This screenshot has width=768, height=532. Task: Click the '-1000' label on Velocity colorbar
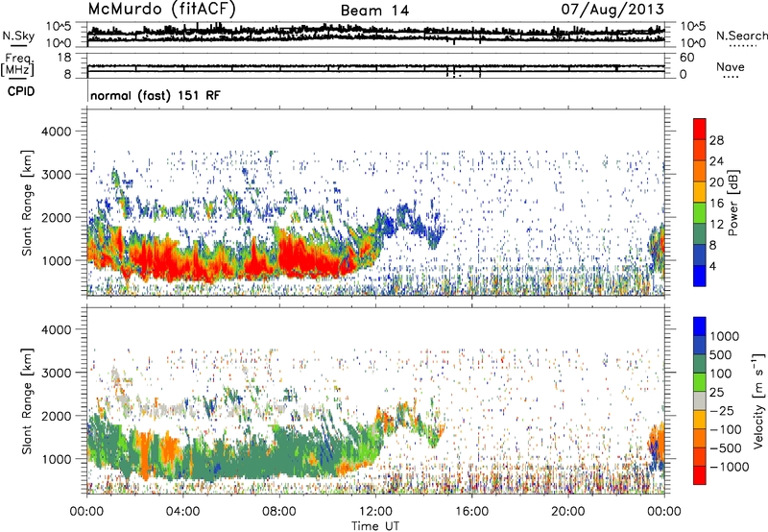[729, 467]
